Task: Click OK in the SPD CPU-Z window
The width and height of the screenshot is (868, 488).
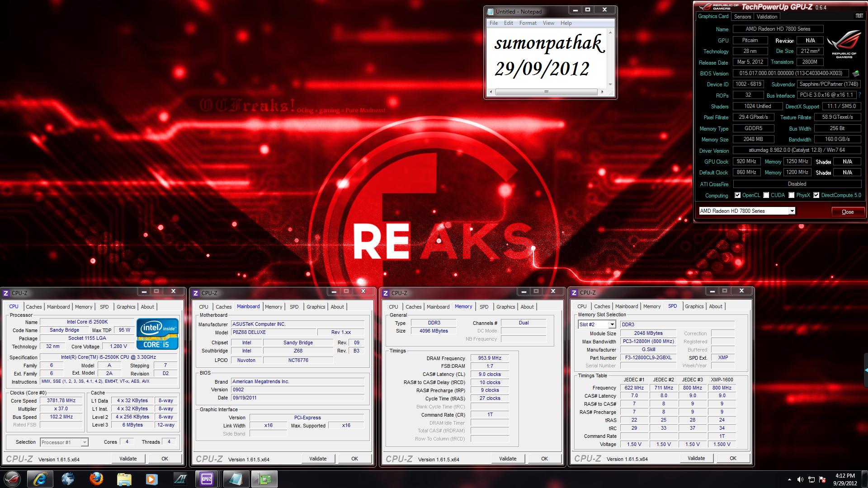Action: pos(733,458)
